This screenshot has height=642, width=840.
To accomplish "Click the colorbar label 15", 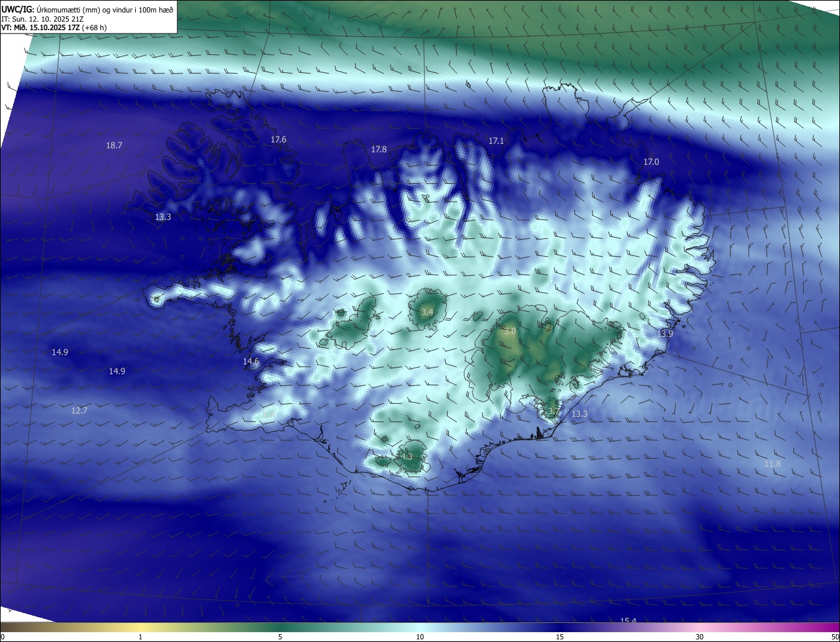I will click(560, 637).
